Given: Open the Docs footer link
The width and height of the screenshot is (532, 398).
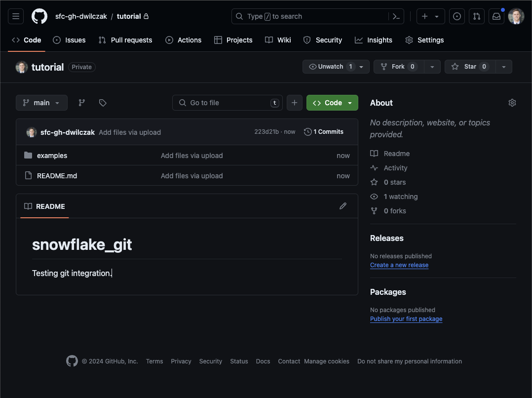Looking at the screenshot, I should point(263,361).
